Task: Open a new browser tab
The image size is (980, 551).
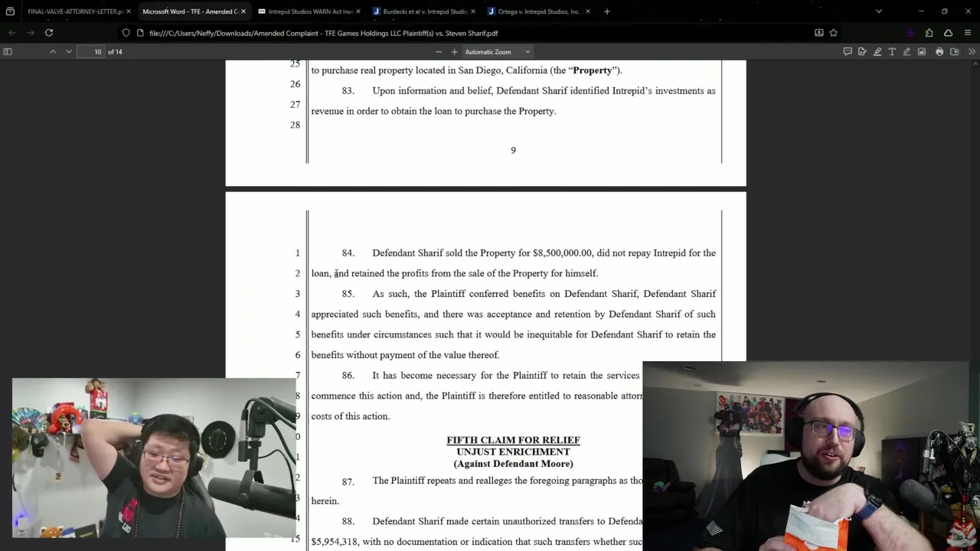Action: pyautogui.click(x=607, y=11)
